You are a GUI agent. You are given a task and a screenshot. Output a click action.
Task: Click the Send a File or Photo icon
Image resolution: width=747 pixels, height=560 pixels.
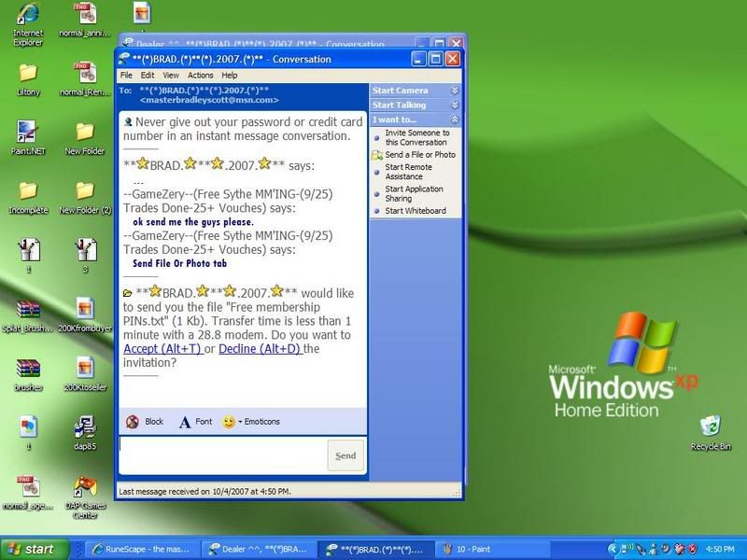coord(377,155)
